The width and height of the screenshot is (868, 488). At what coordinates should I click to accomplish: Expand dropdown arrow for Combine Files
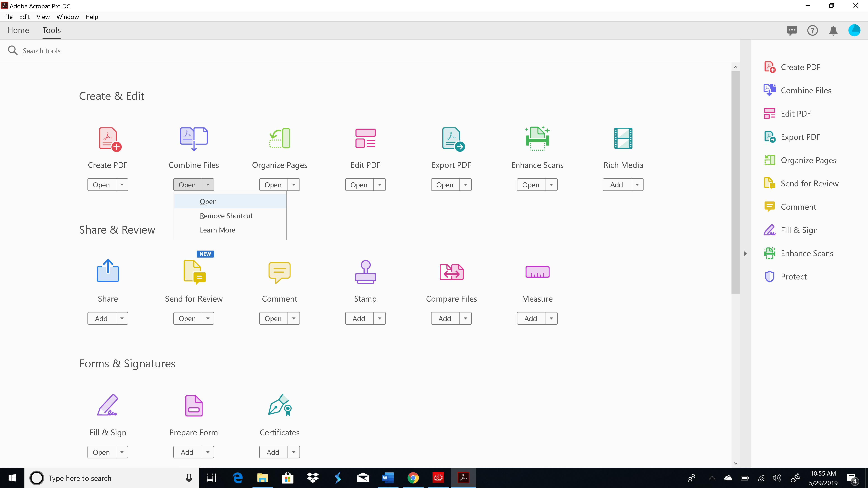click(208, 184)
